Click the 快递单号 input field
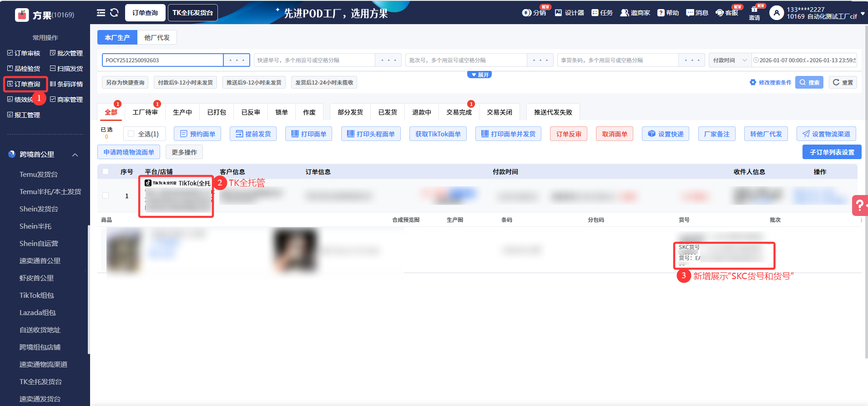Viewport: 868px width, 406px height. point(314,60)
